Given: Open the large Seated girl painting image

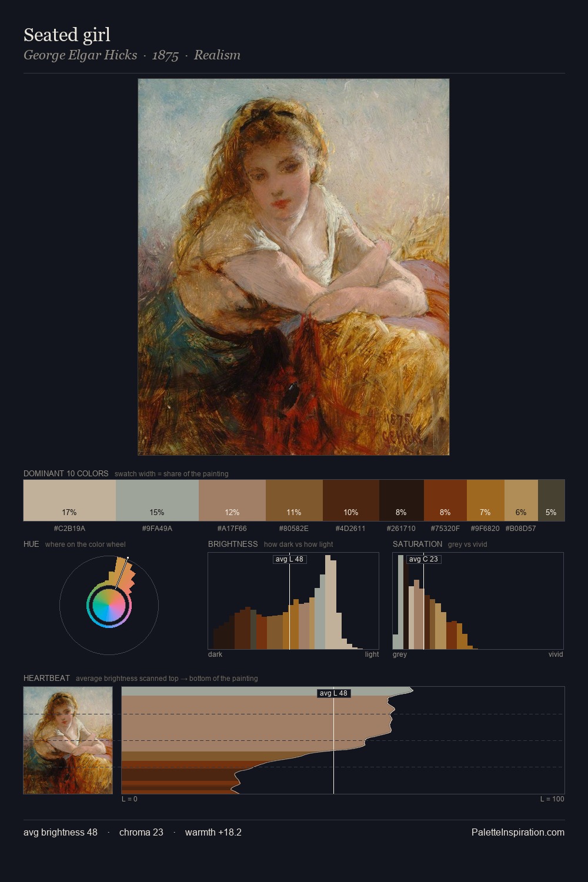Looking at the screenshot, I should [293, 267].
